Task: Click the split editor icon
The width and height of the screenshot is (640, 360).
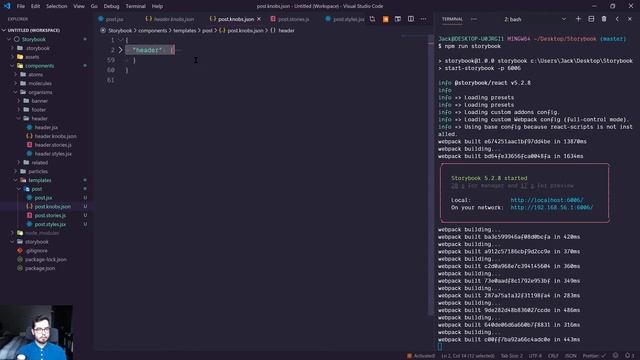Action: pos(411,19)
